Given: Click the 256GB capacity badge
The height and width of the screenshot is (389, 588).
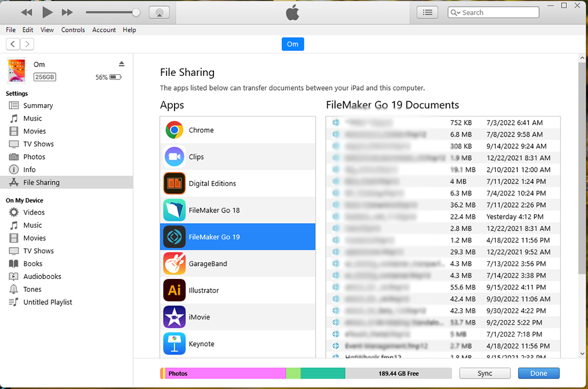Looking at the screenshot, I should coord(45,77).
